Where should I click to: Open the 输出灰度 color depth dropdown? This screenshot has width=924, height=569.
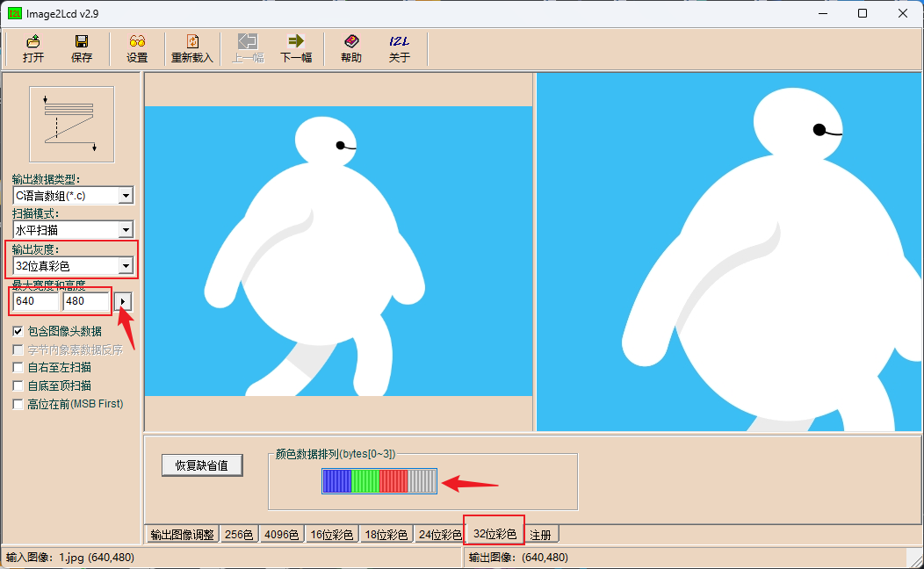pyautogui.click(x=126, y=265)
